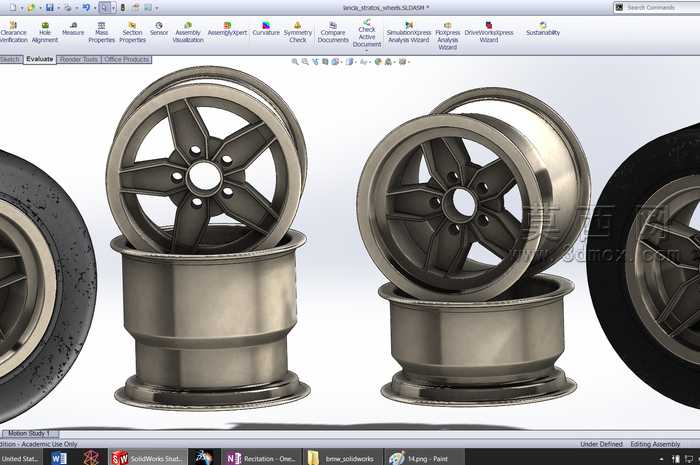Show hidden system tray icons
The width and height of the screenshot is (700, 465).
661,459
